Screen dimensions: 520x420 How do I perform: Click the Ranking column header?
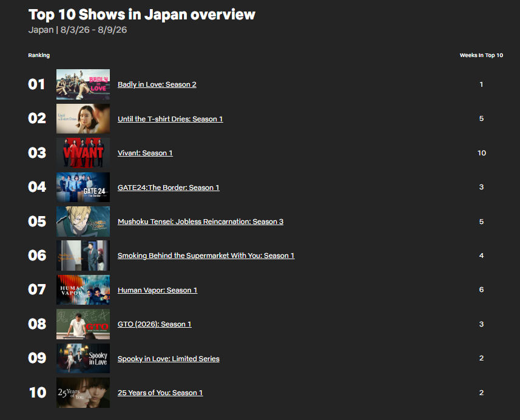pyautogui.click(x=39, y=55)
